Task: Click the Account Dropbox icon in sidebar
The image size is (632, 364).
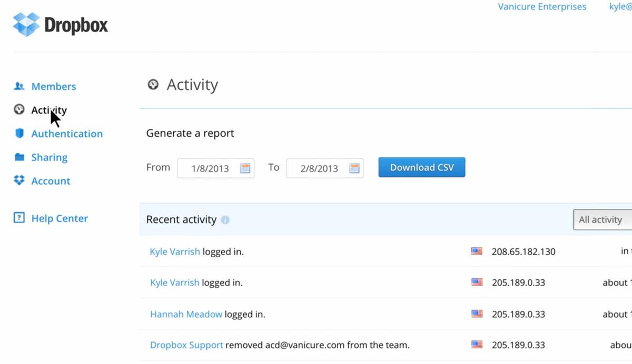Action: coord(19,180)
